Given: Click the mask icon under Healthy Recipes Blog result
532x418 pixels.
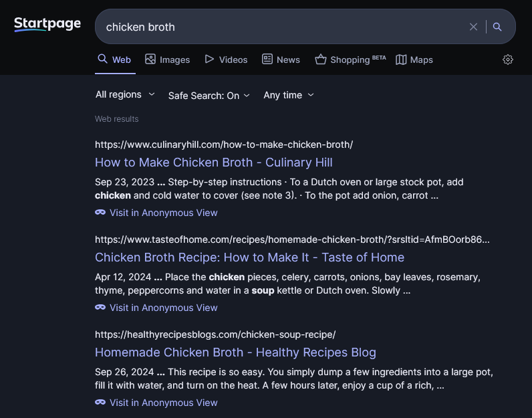Looking at the screenshot, I should click(x=100, y=403).
